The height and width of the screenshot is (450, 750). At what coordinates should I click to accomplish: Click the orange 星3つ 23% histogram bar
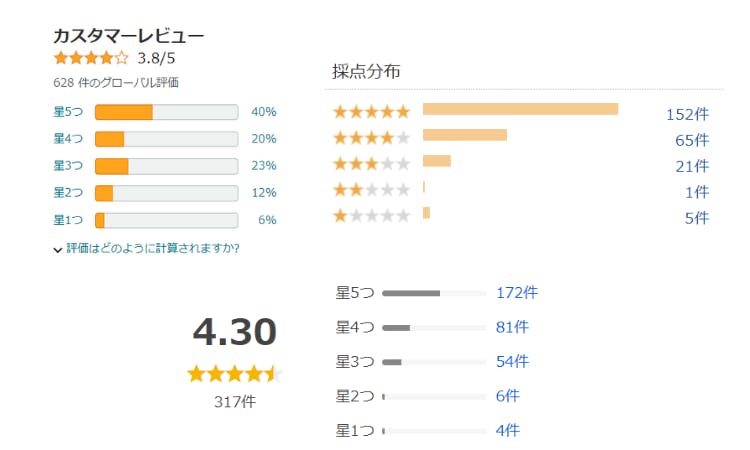pyautogui.click(x=112, y=166)
